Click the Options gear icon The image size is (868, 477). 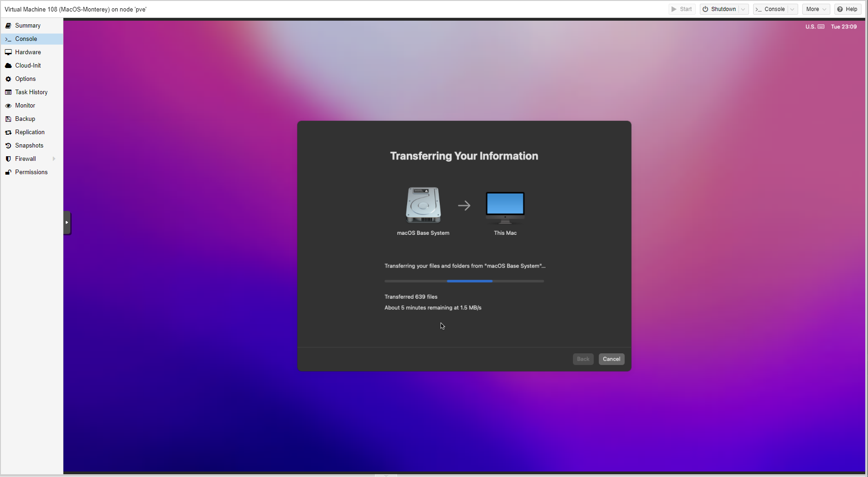pos(8,79)
